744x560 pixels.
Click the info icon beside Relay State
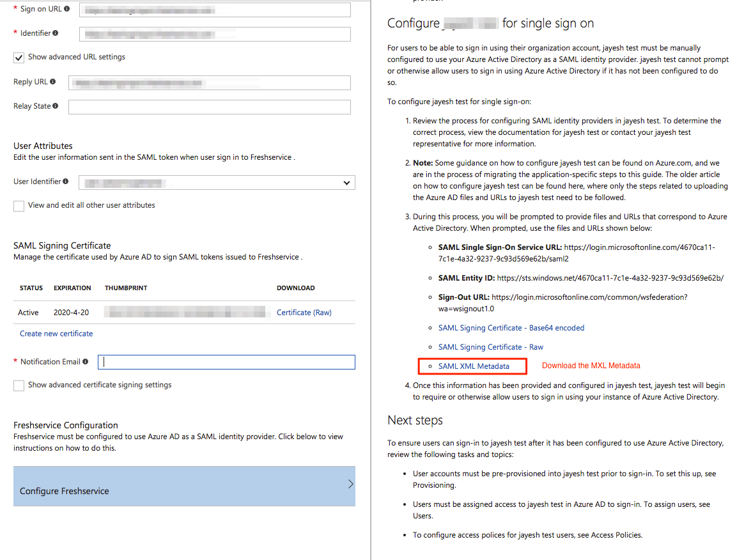click(56, 106)
